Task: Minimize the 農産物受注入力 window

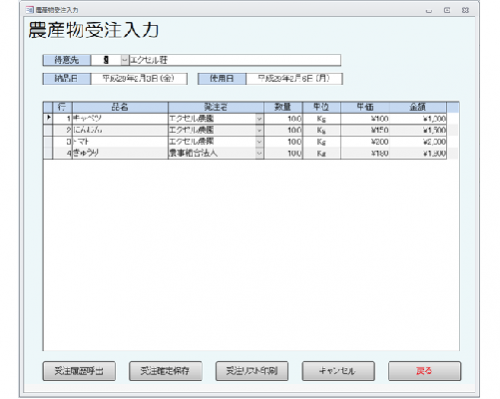Action: pos(429,10)
